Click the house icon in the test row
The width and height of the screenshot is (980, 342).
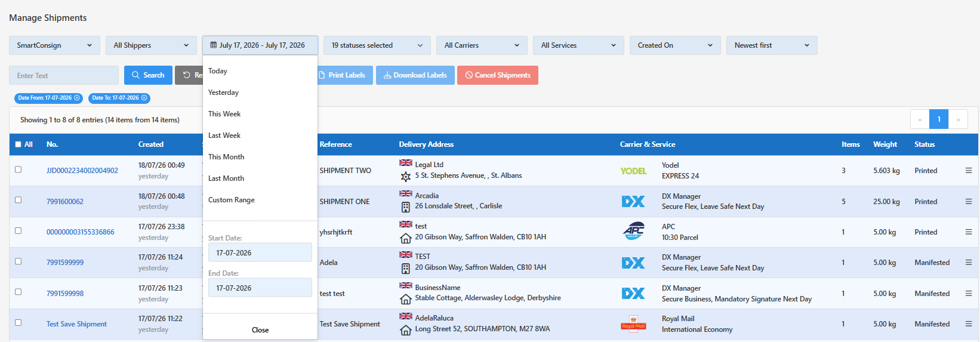coord(406,238)
